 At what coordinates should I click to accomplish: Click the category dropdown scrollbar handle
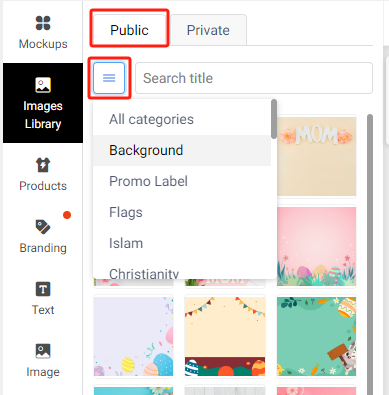coord(274,119)
